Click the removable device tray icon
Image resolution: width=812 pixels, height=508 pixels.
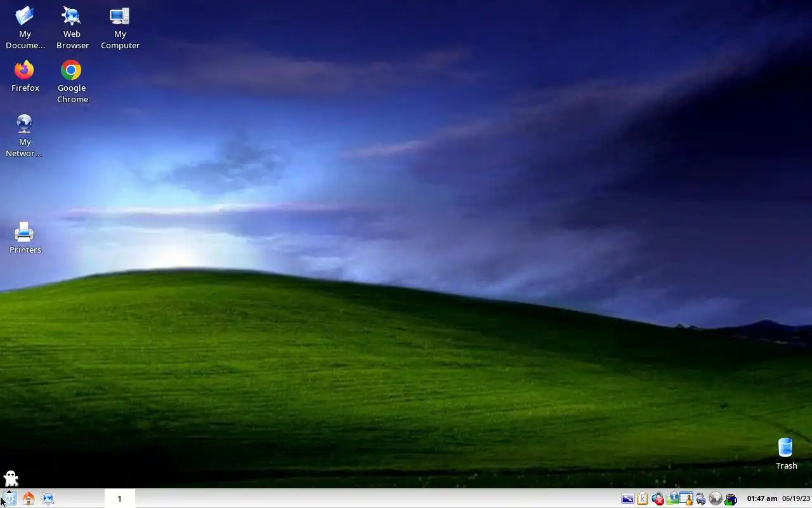701,499
